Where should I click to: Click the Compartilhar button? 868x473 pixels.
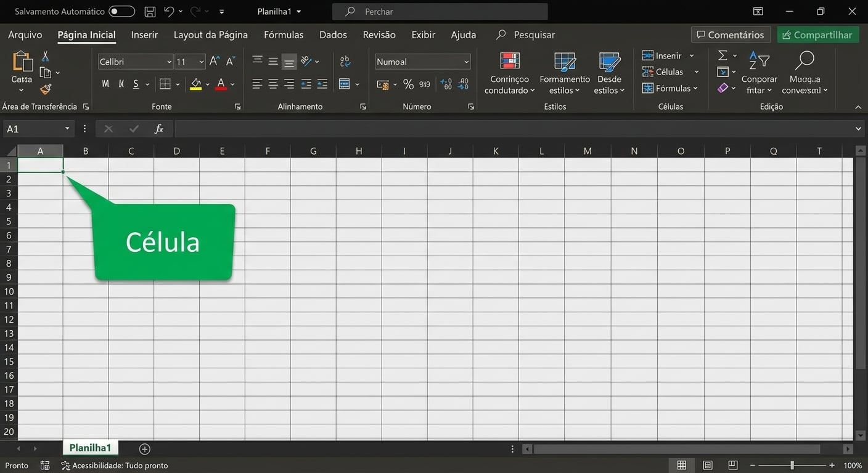pyautogui.click(x=817, y=35)
